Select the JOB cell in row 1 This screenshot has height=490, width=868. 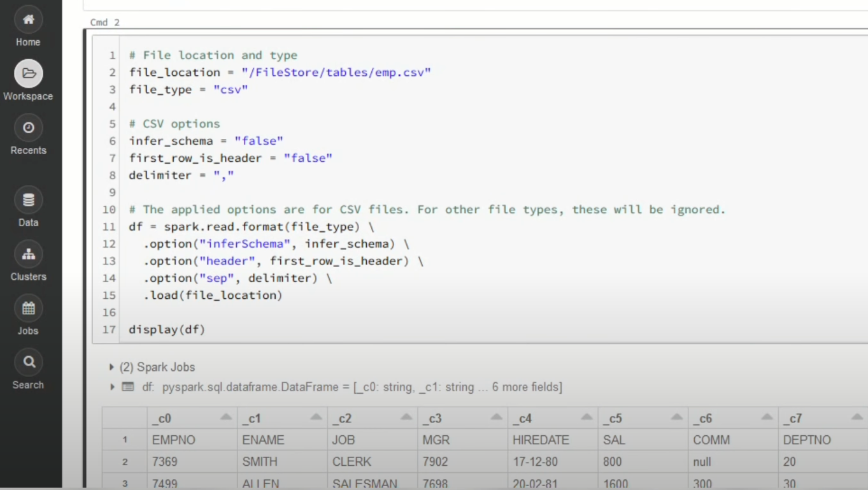[x=373, y=440]
